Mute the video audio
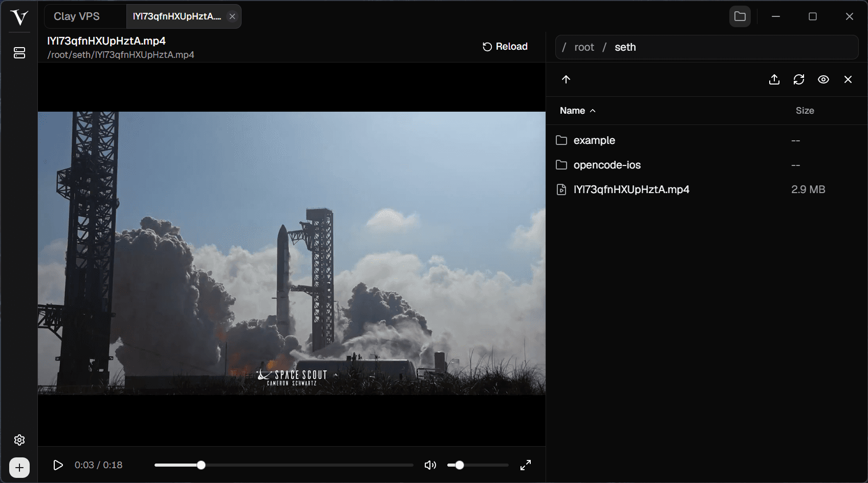This screenshot has height=483, width=868. [430, 465]
